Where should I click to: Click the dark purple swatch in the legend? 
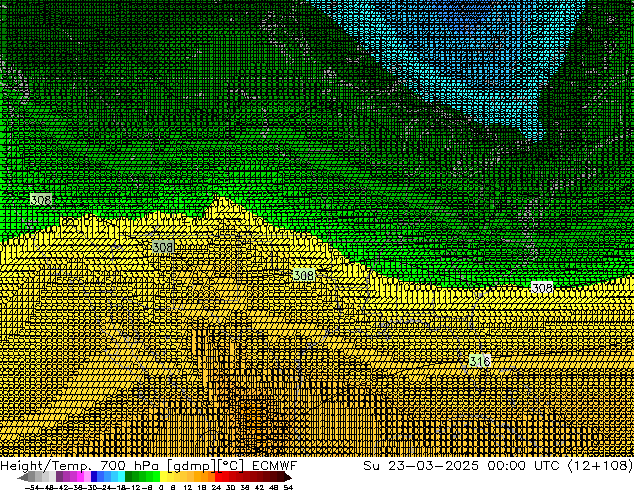point(59,477)
